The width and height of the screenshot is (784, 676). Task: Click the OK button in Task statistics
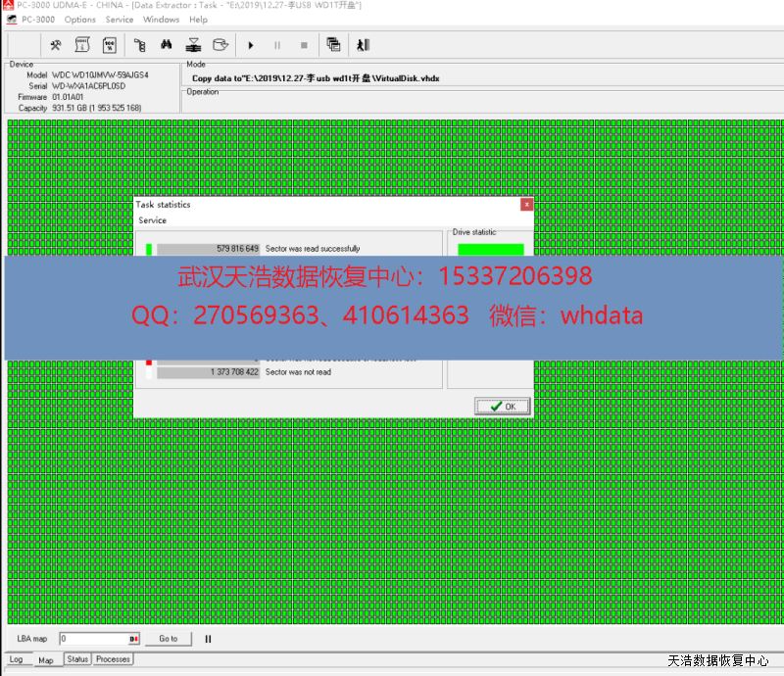pos(503,406)
